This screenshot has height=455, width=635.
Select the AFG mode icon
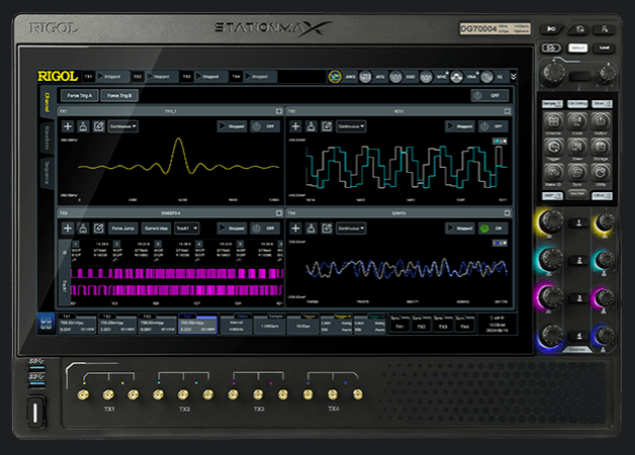[365, 77]
